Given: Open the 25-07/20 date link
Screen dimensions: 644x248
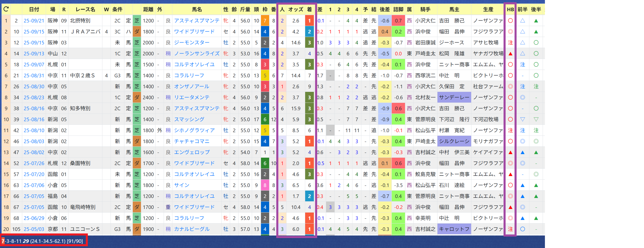Looking at the screenshot, I should [34, 174].
